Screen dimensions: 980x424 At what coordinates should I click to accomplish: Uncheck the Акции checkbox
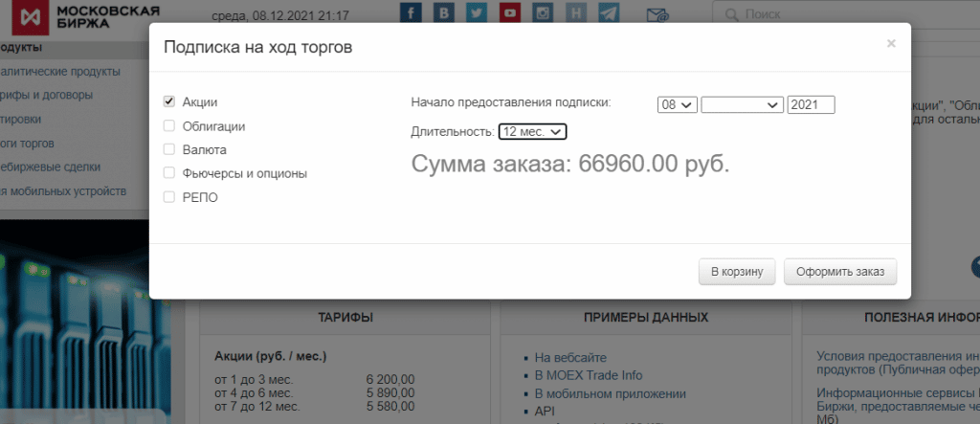pos(168,101)
